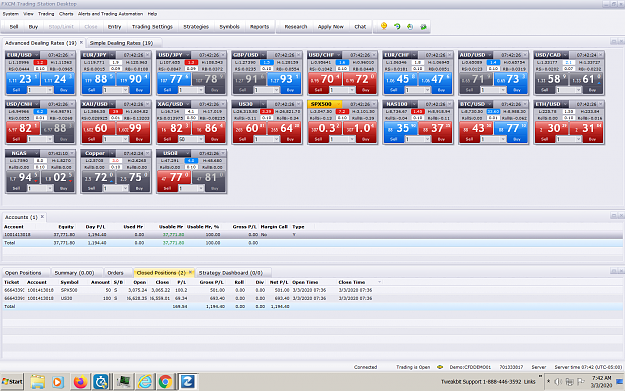
Task: Click the Trading Station taskbar icon
Action: click(x=187, y=381)
